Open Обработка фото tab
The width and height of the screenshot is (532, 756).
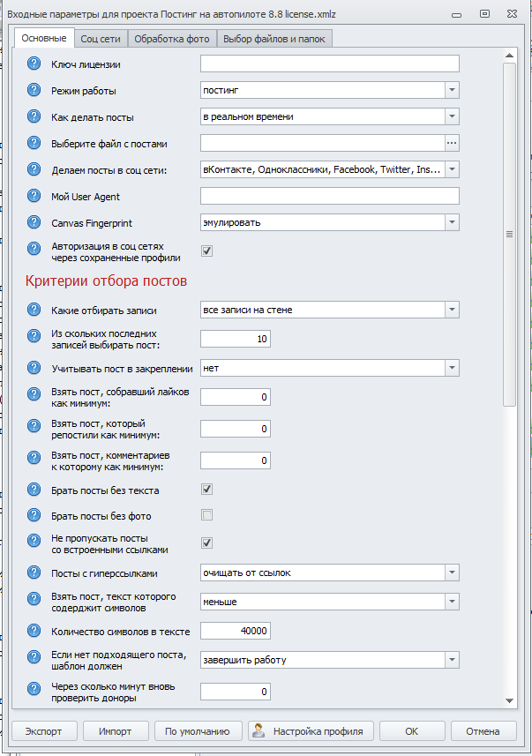(x=172, y=39)
